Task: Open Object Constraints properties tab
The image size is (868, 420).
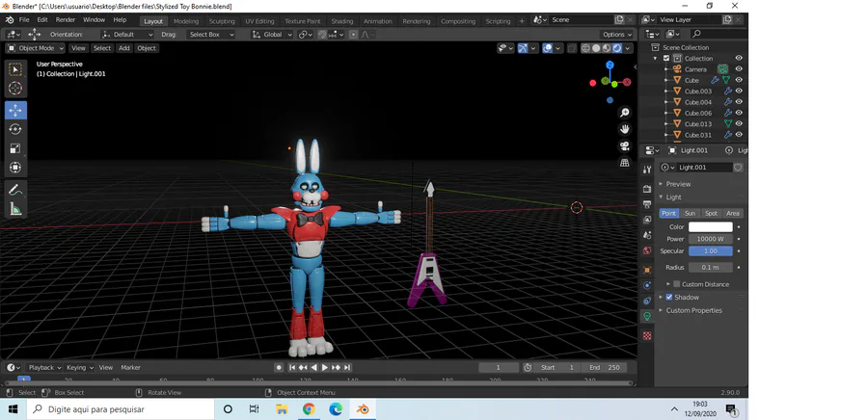Action: (x=646, y=302)
